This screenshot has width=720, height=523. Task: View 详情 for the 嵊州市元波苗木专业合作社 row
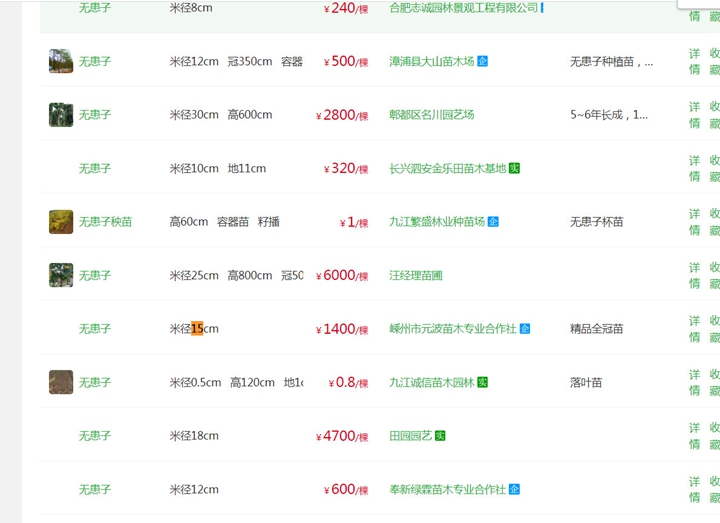pyautogui.click(x=694, y=329)
